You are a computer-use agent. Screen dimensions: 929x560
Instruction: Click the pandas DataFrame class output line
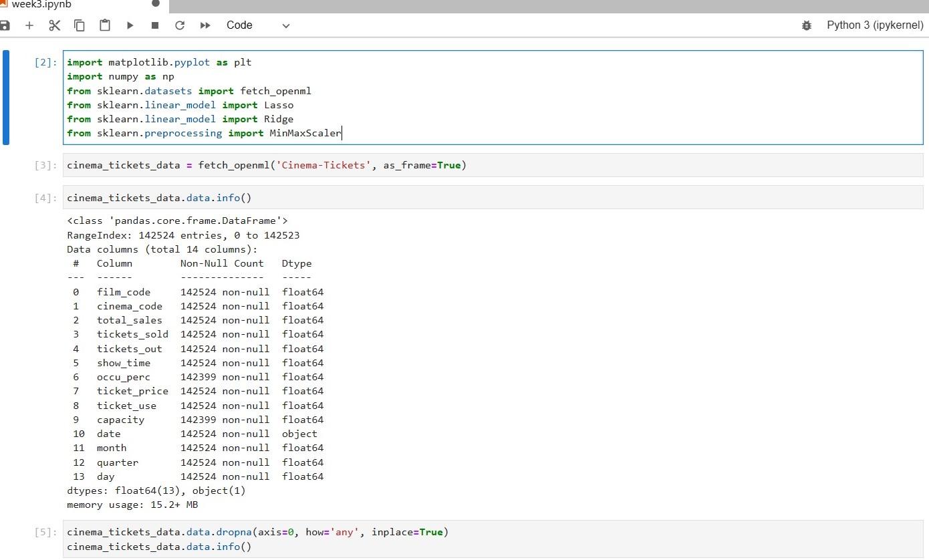[x=178, y=221]
